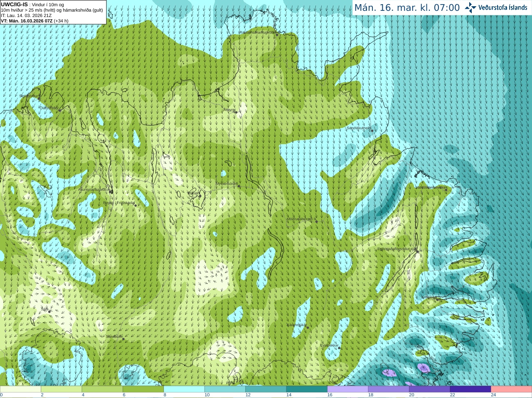Click the forecast time Mán. 16. mar. kl. 07:00

[x=407, y=7]
